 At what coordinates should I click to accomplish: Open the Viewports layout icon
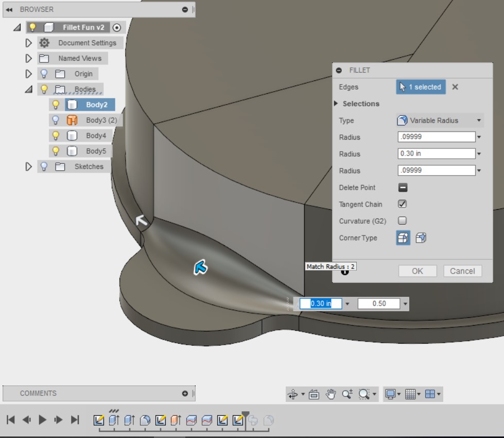[430, 394]
